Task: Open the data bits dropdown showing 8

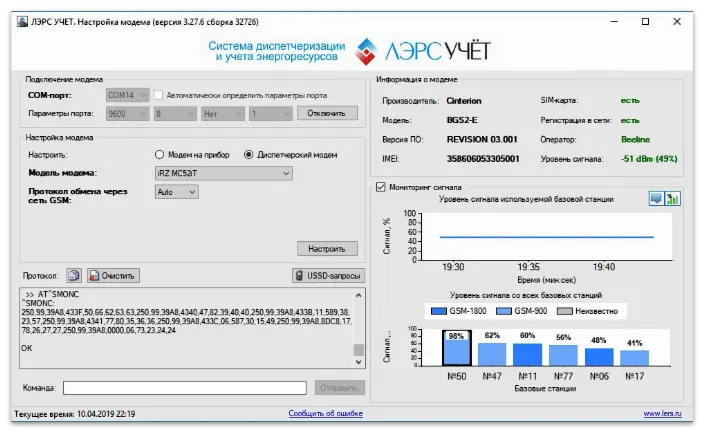Action: pyautogui.click(x=175, y=114)
